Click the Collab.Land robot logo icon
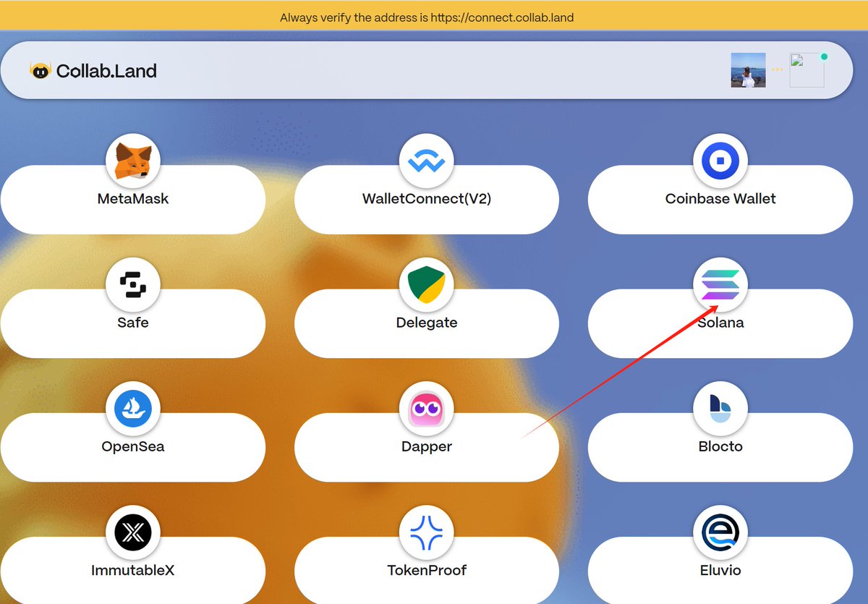Image resolution: width=868 pixels, height=604 pixels. [x=41, y=71]
